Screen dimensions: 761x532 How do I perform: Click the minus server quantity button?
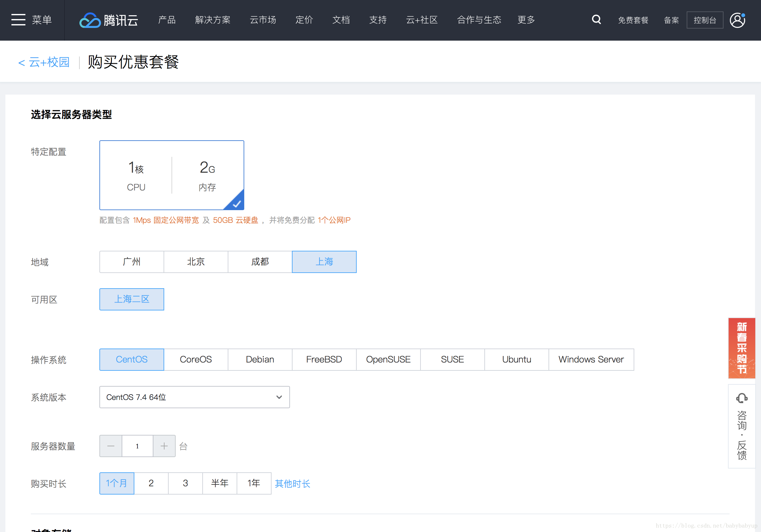tap(111, 446)
